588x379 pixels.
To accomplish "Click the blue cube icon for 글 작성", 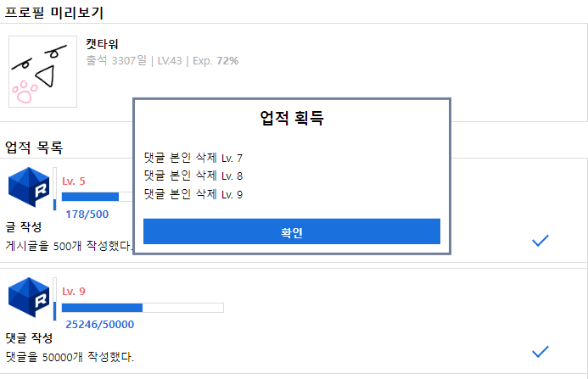I will click(29, 188).
